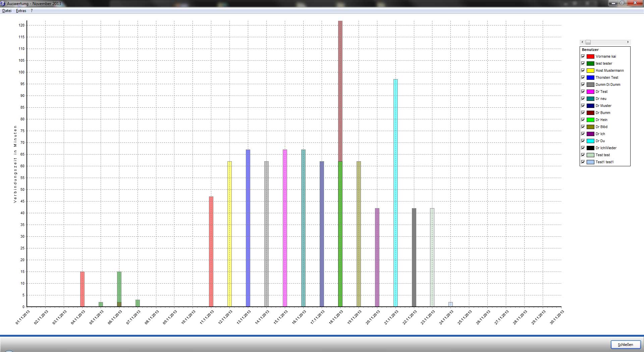
Task: Click the olive bar on 19.11.2013
Action: [359, 234]
